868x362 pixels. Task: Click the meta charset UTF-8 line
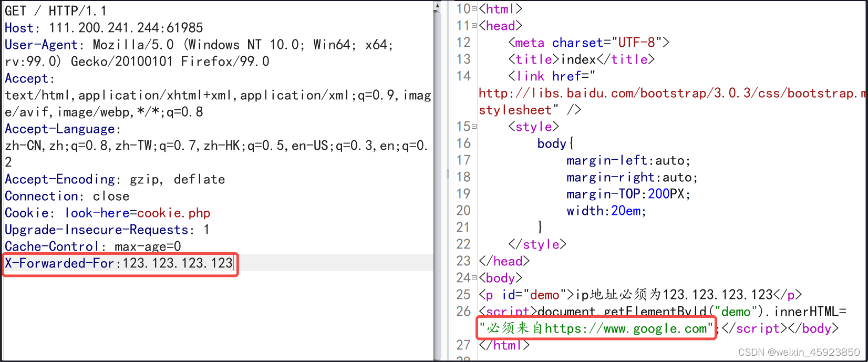589,43
